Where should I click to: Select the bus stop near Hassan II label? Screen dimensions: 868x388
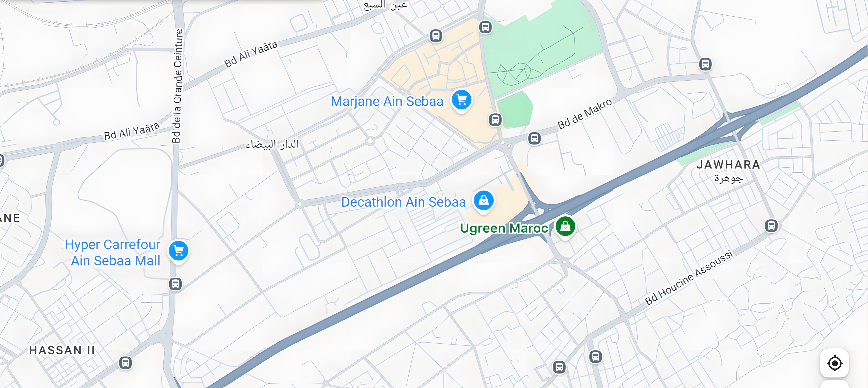pyautogui.click(x=125, y=363)
